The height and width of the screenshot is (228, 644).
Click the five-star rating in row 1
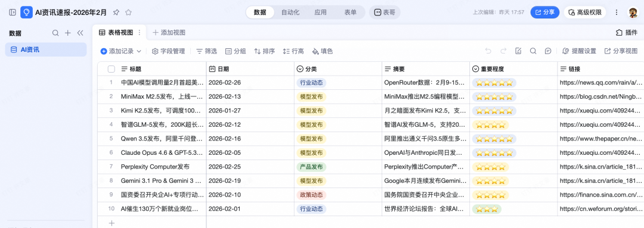(x=494, y=83)
